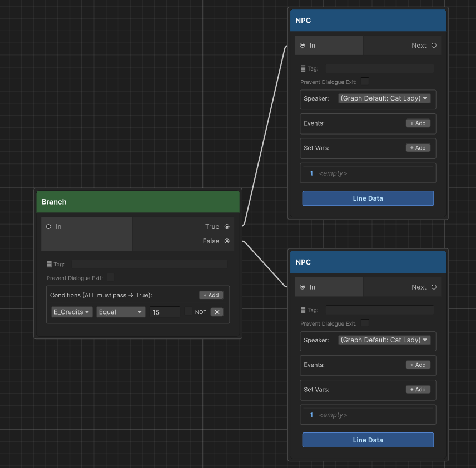Image resolution: width=476 pixels, height=468 pixels.
Task: Add an event in the lower NPC node
Action: 418,365
